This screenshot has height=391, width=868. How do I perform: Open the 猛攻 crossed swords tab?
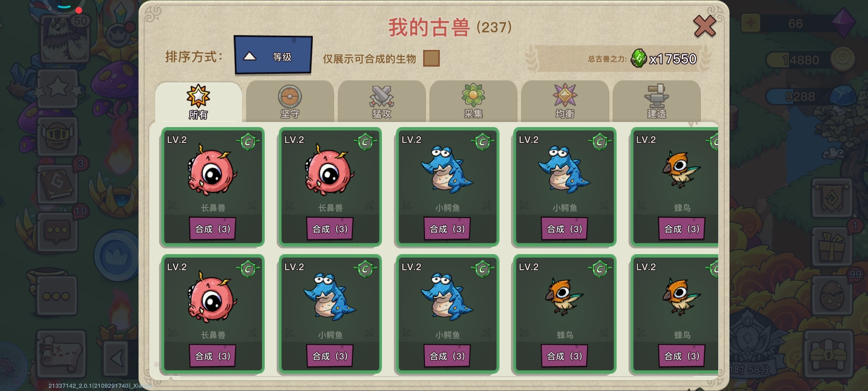coord(382,102)
